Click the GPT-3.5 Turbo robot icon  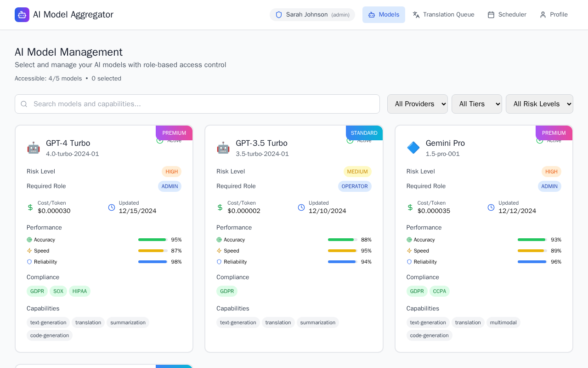click(x=223, y=148)
